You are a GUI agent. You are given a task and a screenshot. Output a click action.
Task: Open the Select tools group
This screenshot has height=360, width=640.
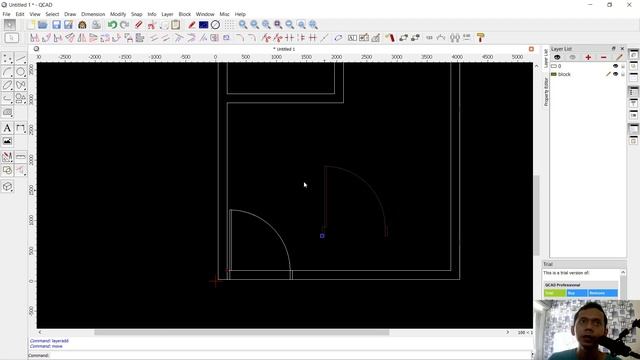click(20, 170)
